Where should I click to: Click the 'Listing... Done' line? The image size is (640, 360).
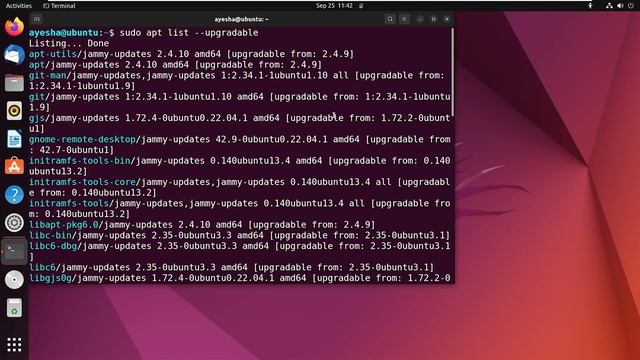point(69,43)
